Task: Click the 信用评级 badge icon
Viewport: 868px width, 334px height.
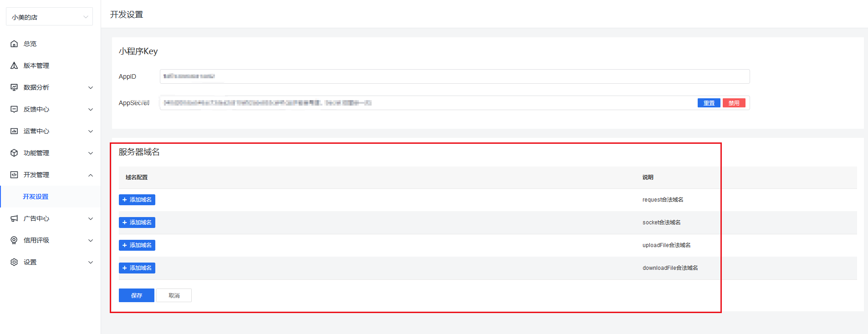Action: point(14,240)
